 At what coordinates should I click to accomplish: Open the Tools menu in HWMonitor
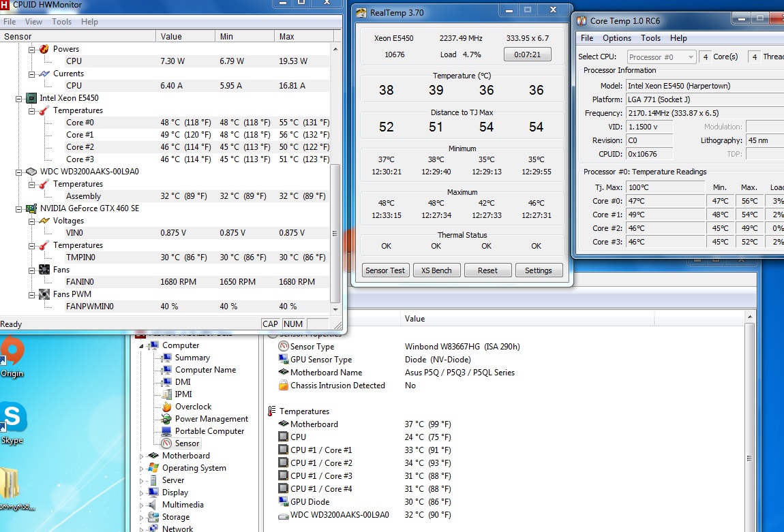tap(61, 22)
